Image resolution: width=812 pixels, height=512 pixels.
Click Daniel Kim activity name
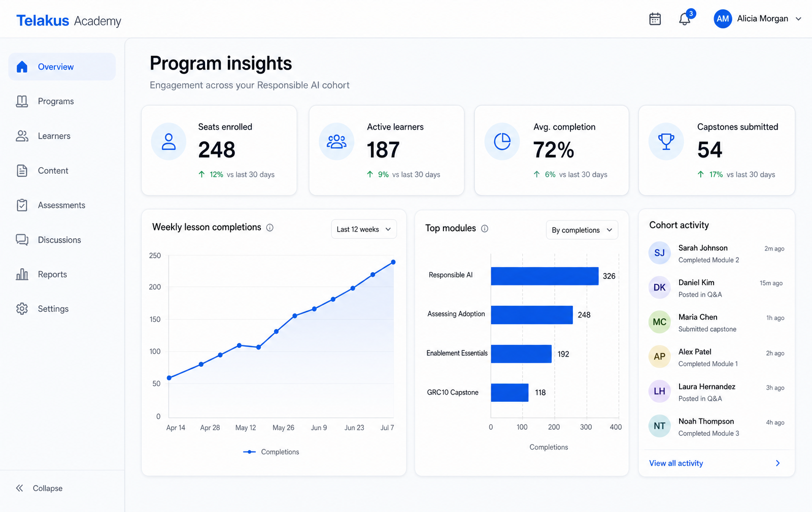tap(696, 282)
